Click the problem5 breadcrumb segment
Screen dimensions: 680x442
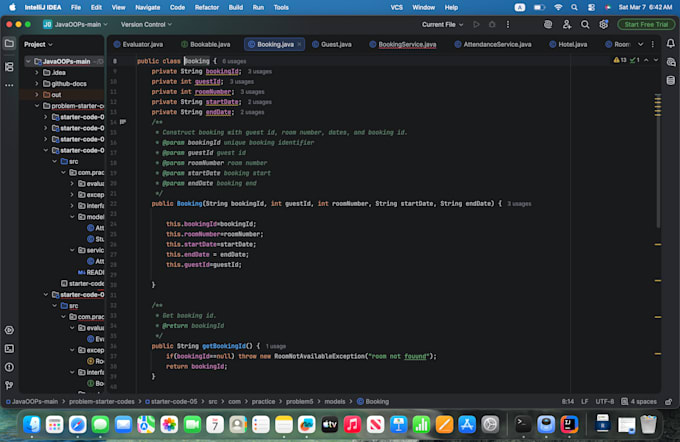(x=299, y=402)
